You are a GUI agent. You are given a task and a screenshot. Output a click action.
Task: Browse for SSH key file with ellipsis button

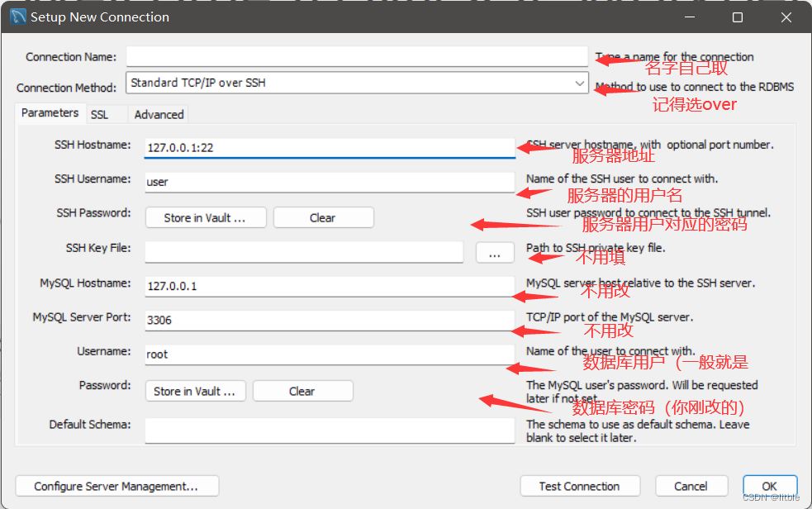[x=495, y=253]
